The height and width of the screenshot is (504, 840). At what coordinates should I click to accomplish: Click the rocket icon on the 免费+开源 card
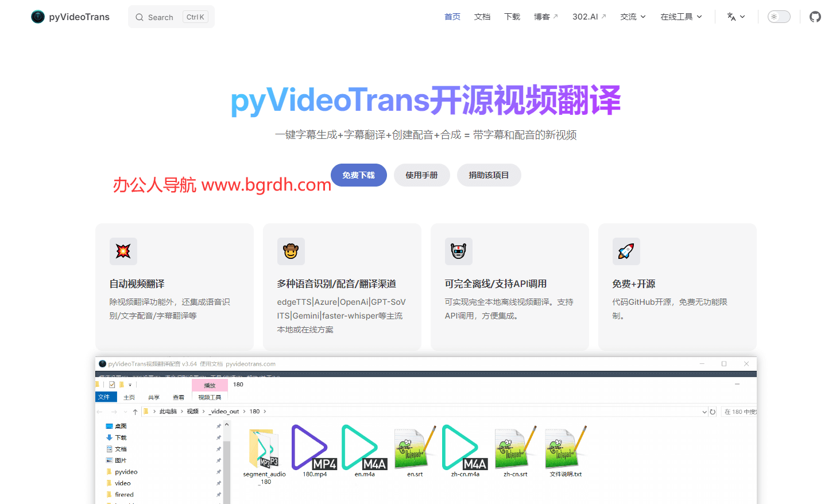(626, 251)
